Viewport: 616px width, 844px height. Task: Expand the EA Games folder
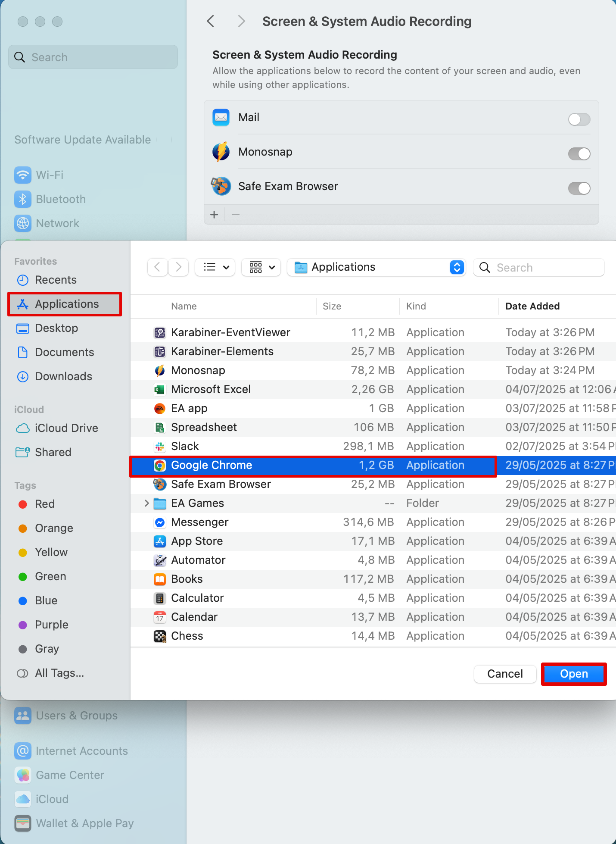[146, 503]
